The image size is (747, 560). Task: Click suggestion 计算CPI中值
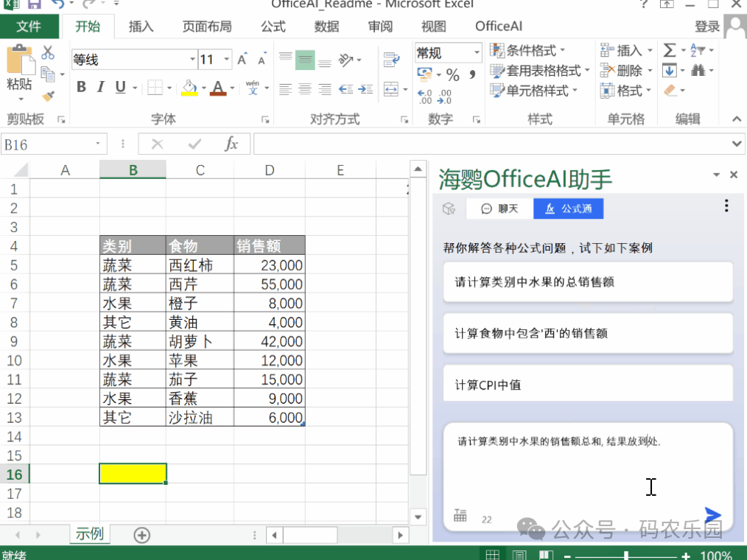tap(588, 384)
